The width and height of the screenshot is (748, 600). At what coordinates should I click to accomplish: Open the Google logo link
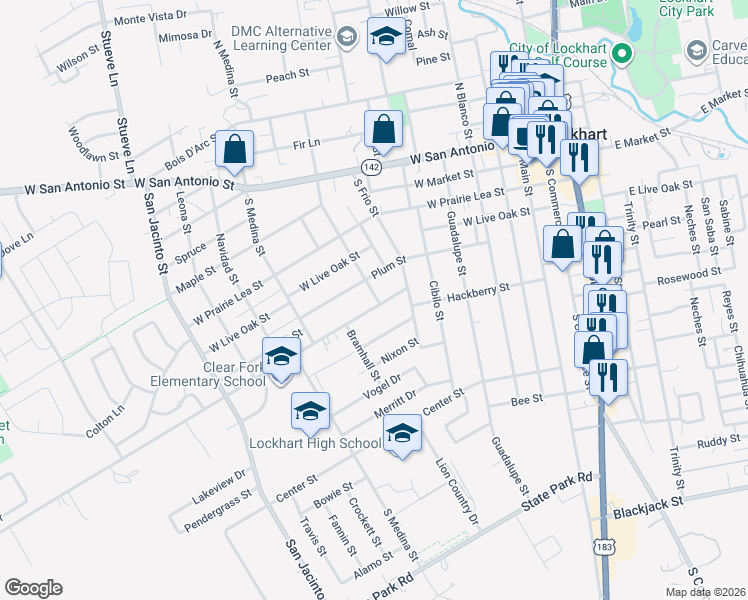(33, 588)
